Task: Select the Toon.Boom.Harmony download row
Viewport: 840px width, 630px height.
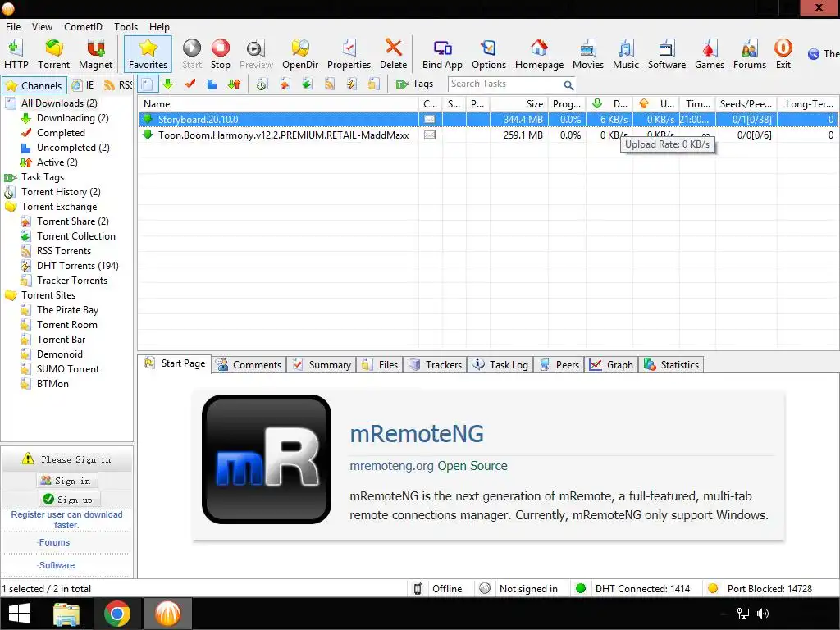Action: click(x=489, y=135)
